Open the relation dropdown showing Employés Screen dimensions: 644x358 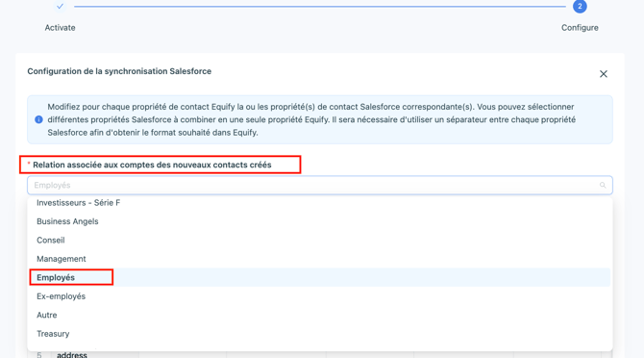[320, 186]
